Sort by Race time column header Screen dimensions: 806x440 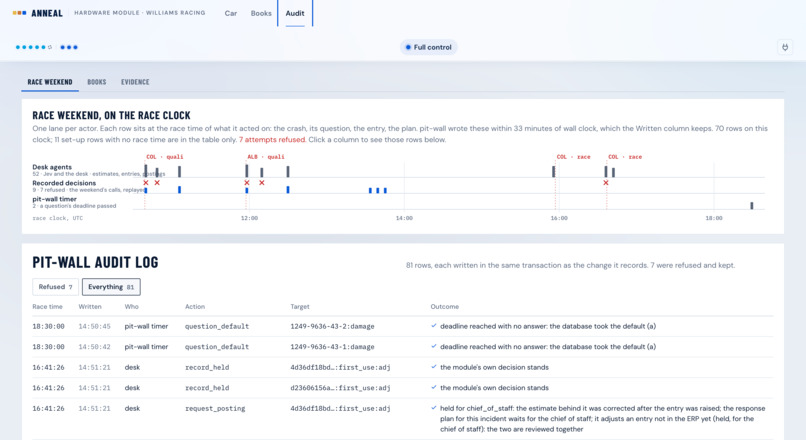47,307
